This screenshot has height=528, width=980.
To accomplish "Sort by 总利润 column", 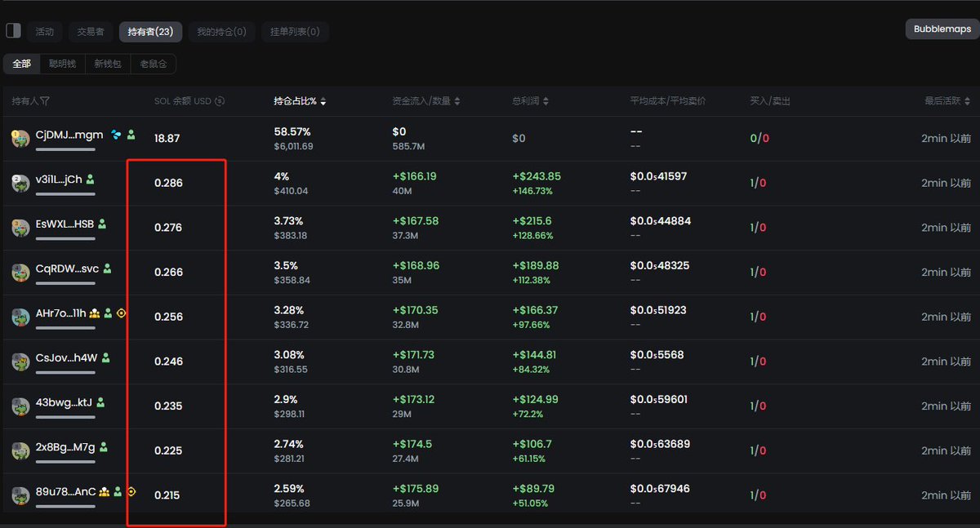I will tap(530, 101).
